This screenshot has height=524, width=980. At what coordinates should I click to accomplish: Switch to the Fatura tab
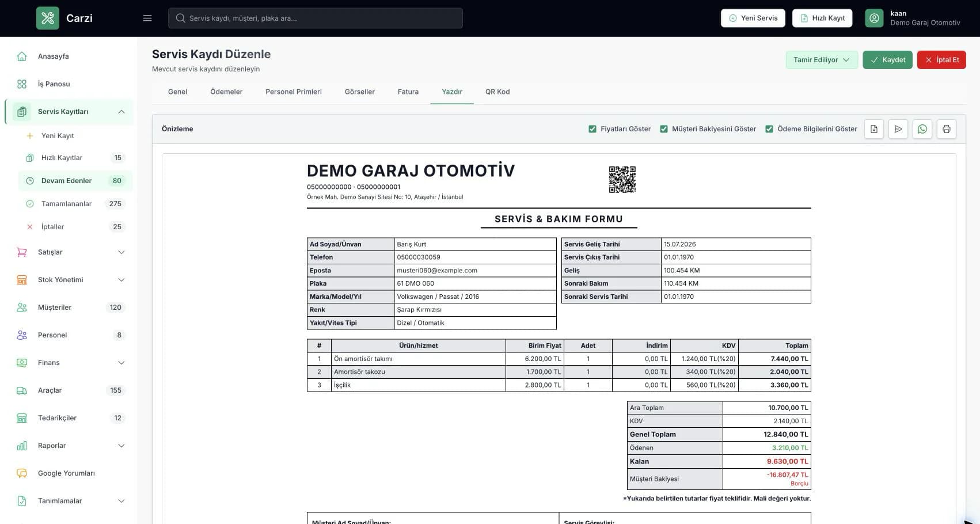pos(408,92)
